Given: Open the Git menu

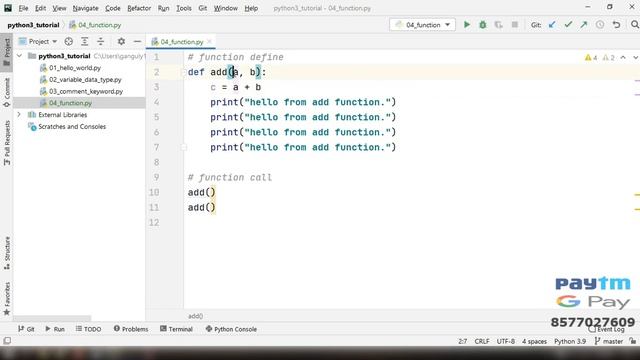Looking at the screenshot, I should pos(202,8).
